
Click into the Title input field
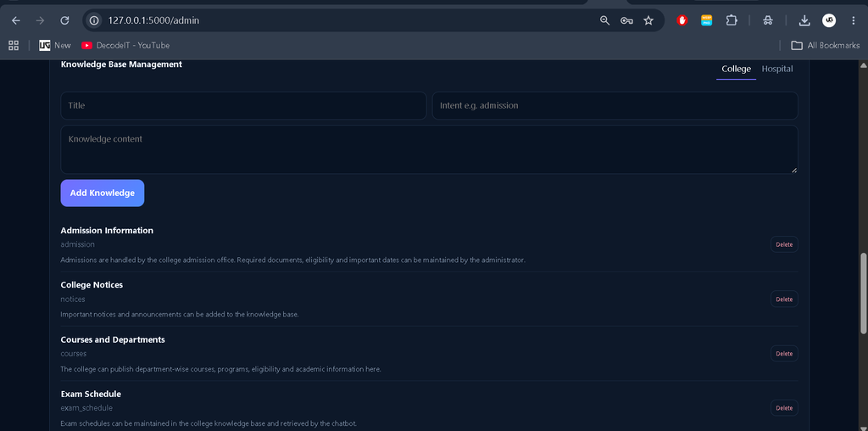[x=243, y=105]
